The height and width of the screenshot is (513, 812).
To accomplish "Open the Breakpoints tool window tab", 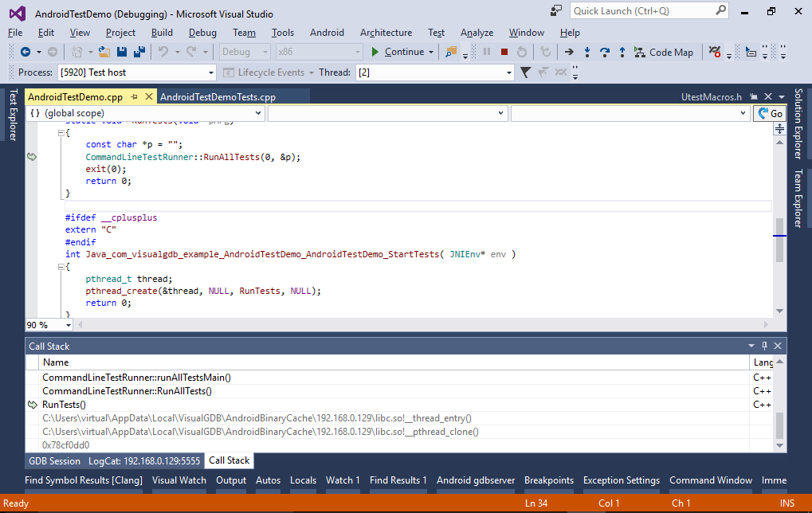I will tap(549, 480).
